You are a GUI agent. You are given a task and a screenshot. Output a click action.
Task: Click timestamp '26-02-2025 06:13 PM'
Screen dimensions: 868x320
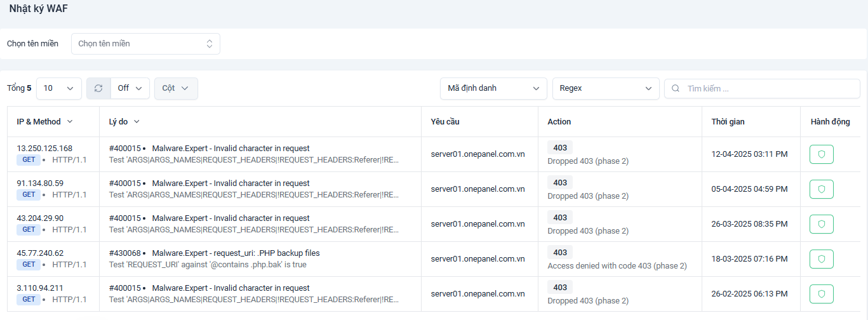coord(749,294)
